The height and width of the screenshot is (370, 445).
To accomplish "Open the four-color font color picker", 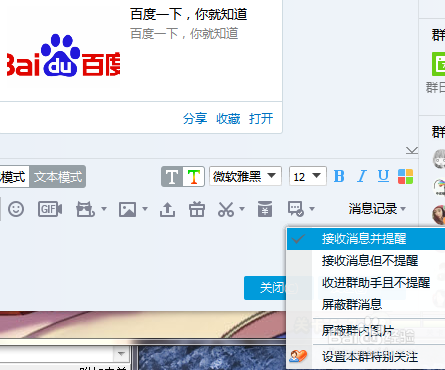I will coord(405,176).
